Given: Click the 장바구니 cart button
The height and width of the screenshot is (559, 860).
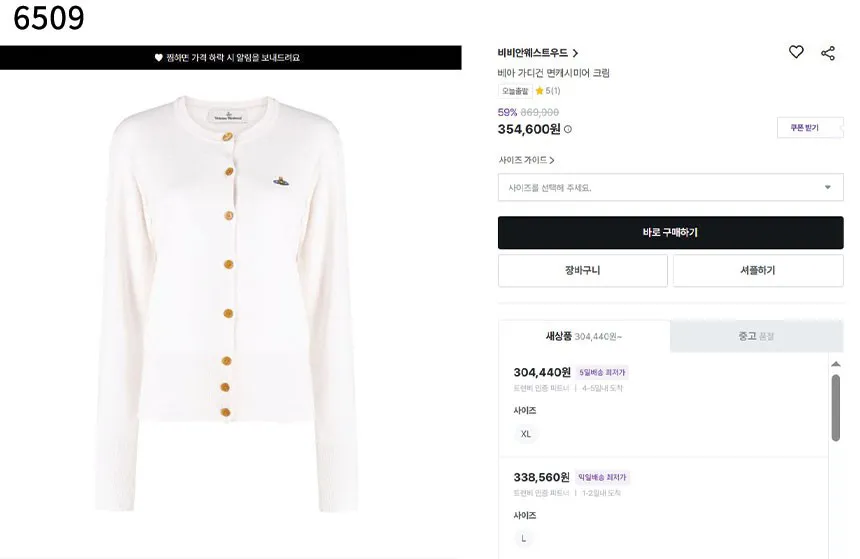Looking at the screenshot, I should tap(582, 270).
